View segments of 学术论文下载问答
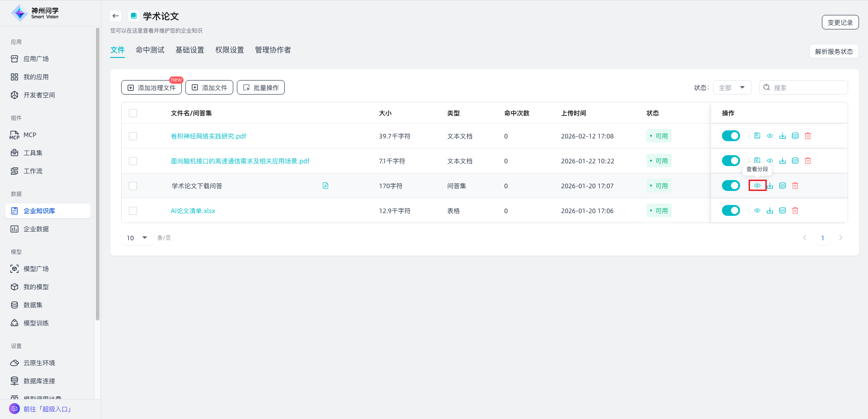868x419 pixels. (x=757, y=186)
